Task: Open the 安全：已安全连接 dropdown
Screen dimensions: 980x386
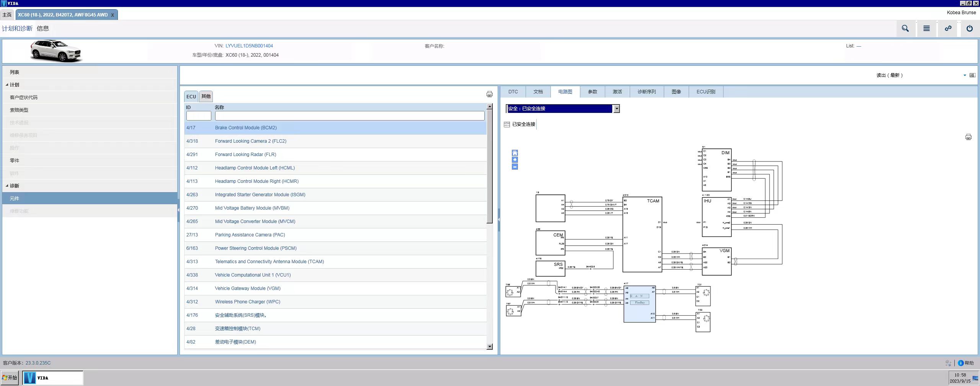Action: (616, 109)
